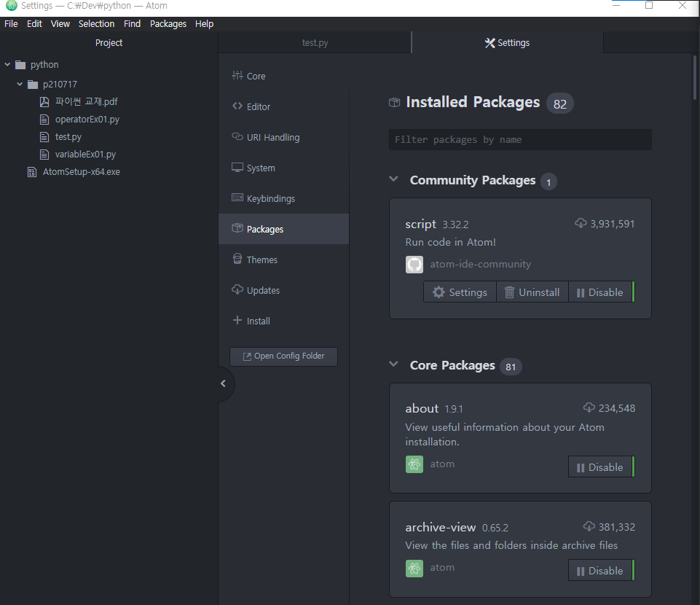
Task: Click the file icon beside operatorEx01.py
Action: (44, 120)
